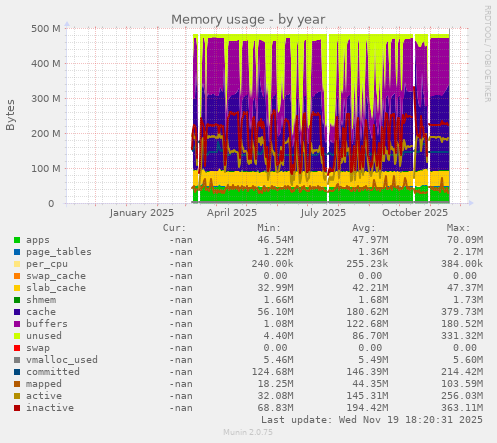
Task: Click the 'slab_cache' legend label
Action: point(56,288)
